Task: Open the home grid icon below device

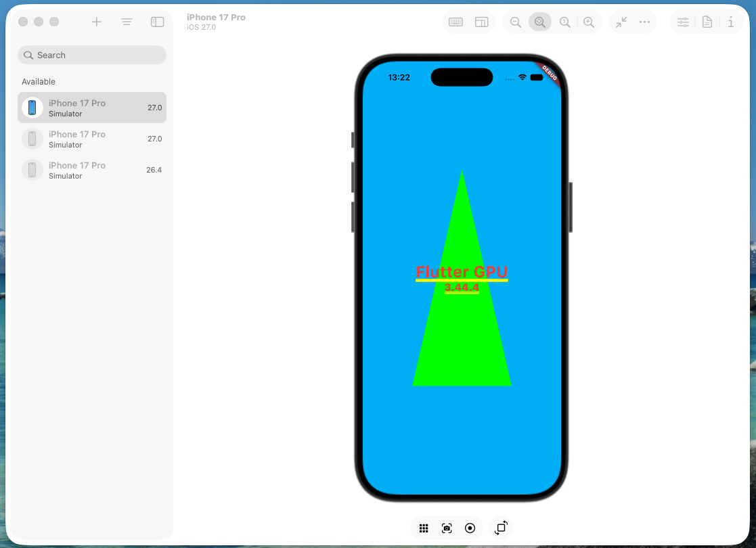Action: coord(424,528)
